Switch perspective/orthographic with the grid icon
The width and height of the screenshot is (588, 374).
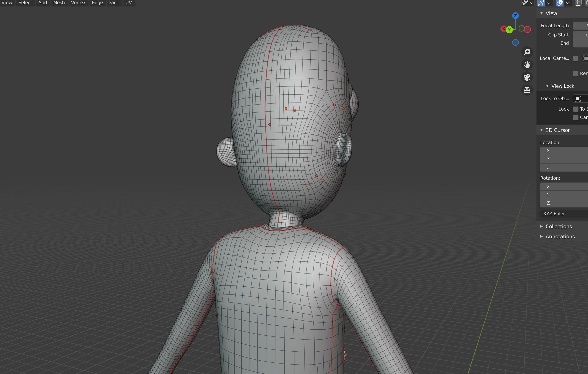click(527, 90)
